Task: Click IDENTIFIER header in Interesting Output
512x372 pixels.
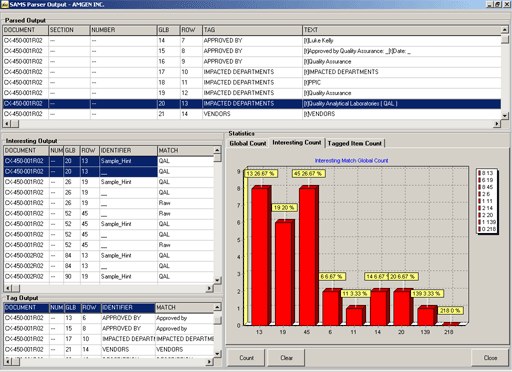Action: 128,150
